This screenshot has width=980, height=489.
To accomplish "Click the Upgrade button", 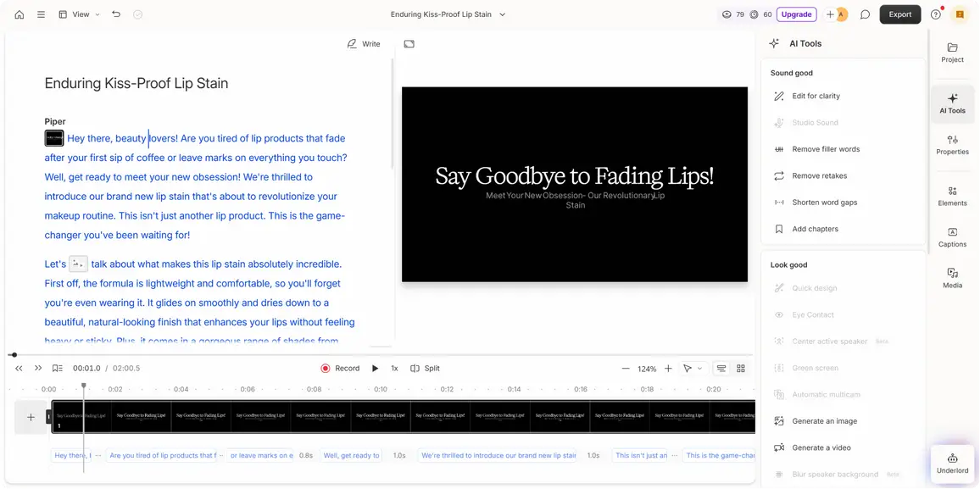I will [796, 14].
